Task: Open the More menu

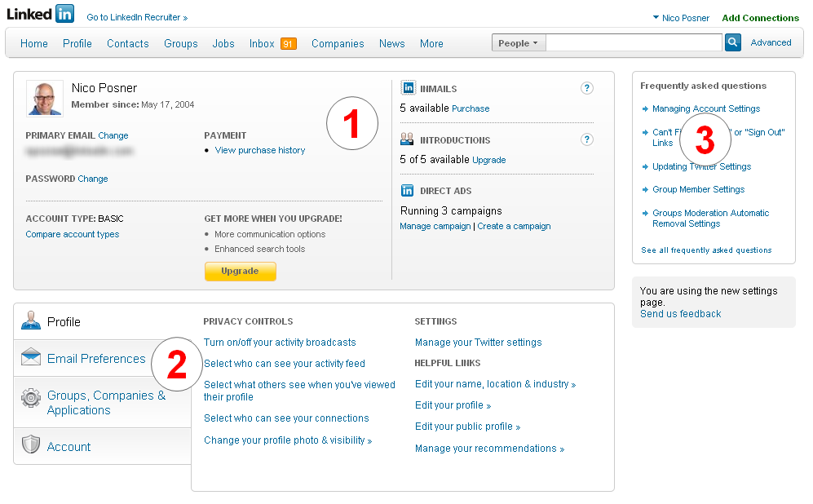Action: tap(431, 43)
